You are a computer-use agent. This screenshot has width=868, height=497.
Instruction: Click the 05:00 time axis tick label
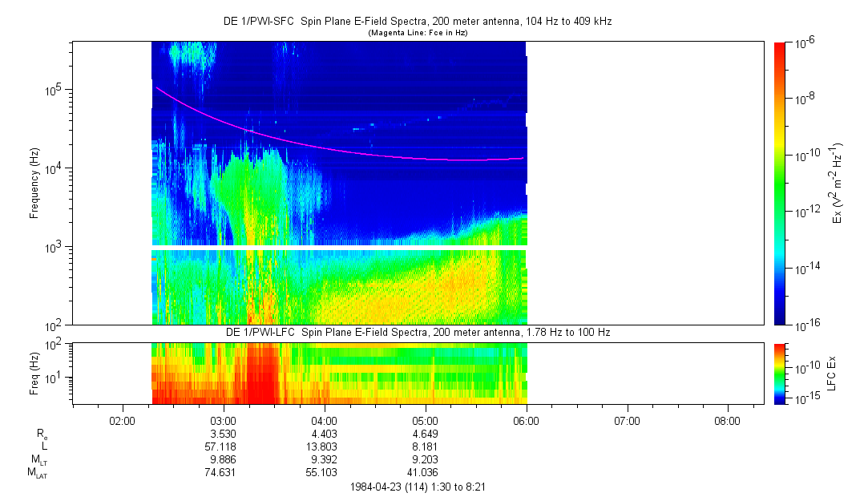[x=425, y=419]
